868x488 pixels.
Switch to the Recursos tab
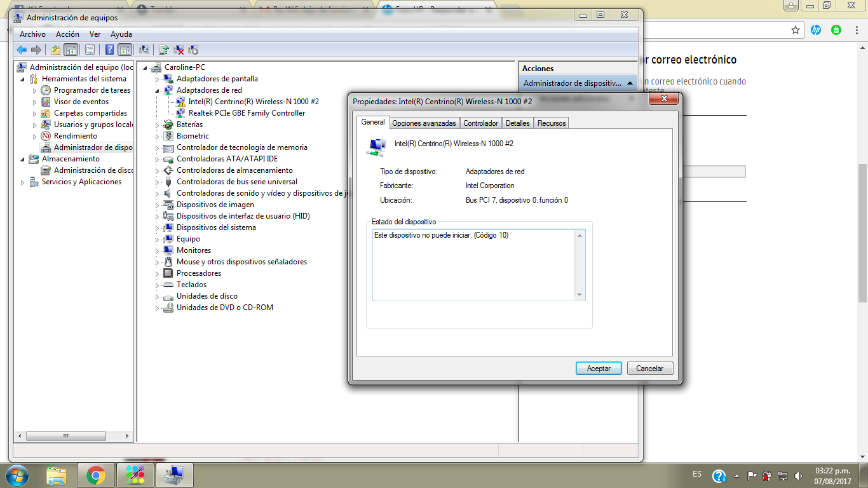(x=552, y=123)
